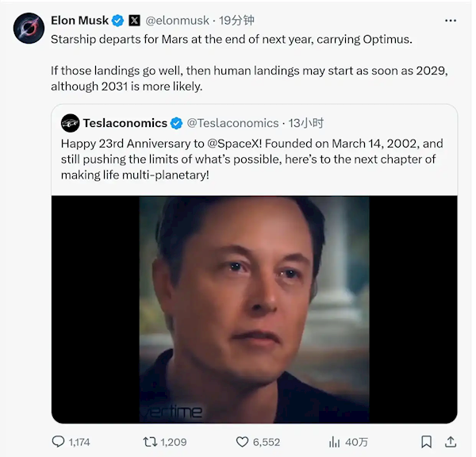Open the Teslaconomics account name
The image size is (476, 457).
click(125, 123)
